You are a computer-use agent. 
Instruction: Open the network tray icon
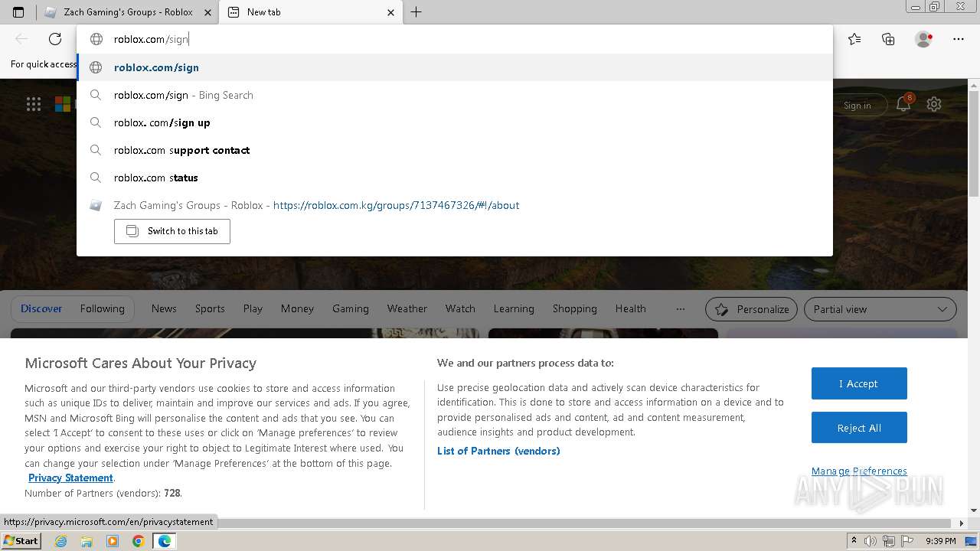tap(888, 541)
